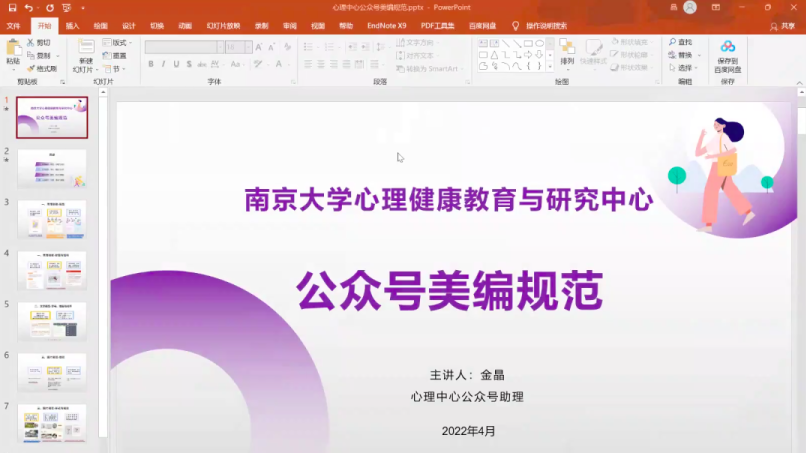The height and width of the screenshot is (453, 806).
Task: Pick up formatting with 格式刷 Format Painter
Action: pyautogui.click(x=42, y=68)
